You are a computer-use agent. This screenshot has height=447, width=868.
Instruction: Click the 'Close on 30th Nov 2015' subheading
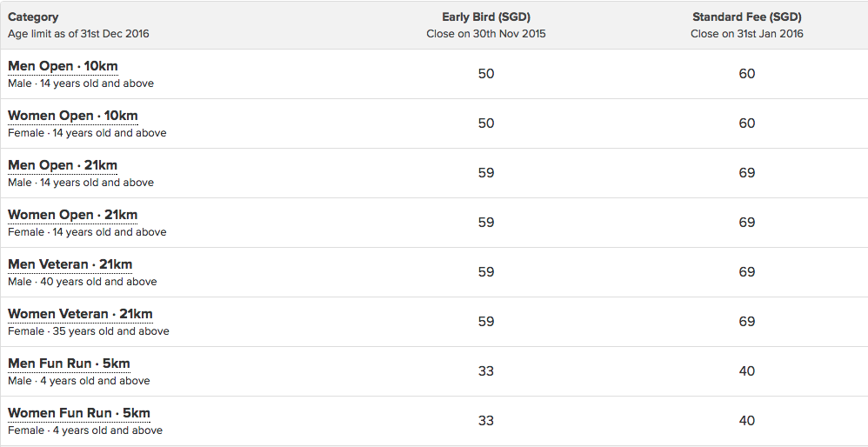[x=485, y=34]
